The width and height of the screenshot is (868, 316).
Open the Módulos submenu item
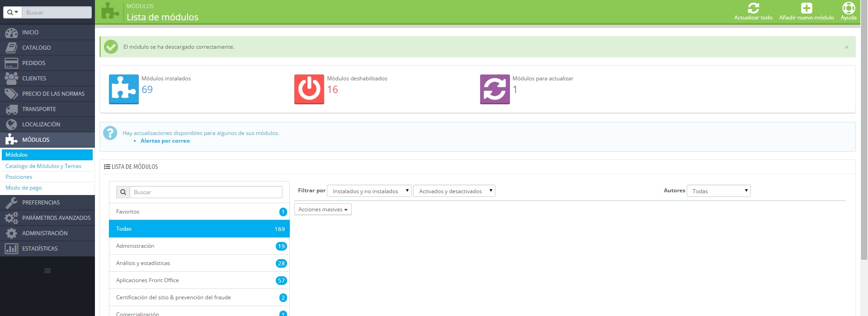tap(47, 155)
